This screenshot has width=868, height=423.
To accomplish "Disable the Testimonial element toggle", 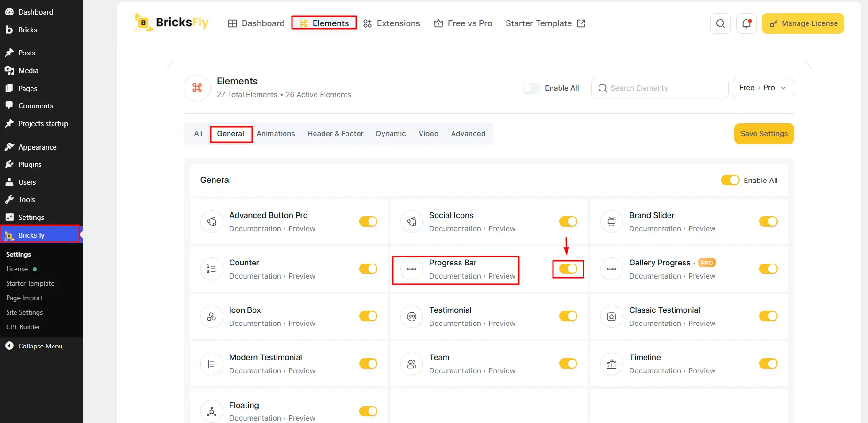I will coord(568,316).
